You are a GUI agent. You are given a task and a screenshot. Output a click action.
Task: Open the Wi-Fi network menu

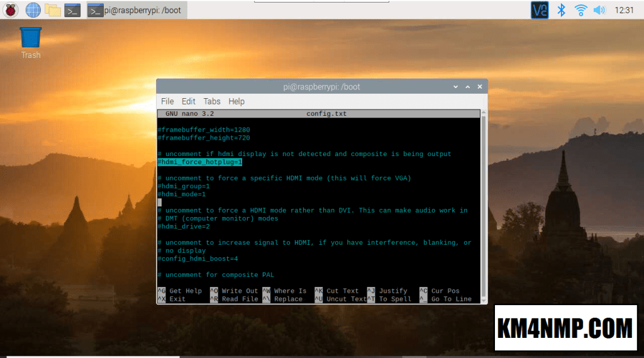[x=580, y=9]
